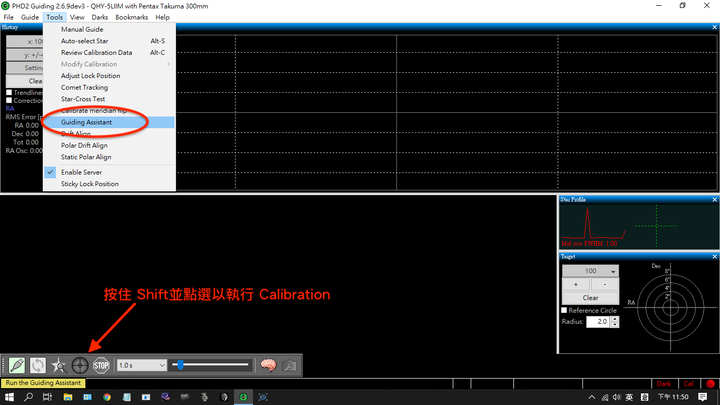The height and width of the screenshot is (405, 720).
Task: Open the notification center icon
Action: coord(702,397)
